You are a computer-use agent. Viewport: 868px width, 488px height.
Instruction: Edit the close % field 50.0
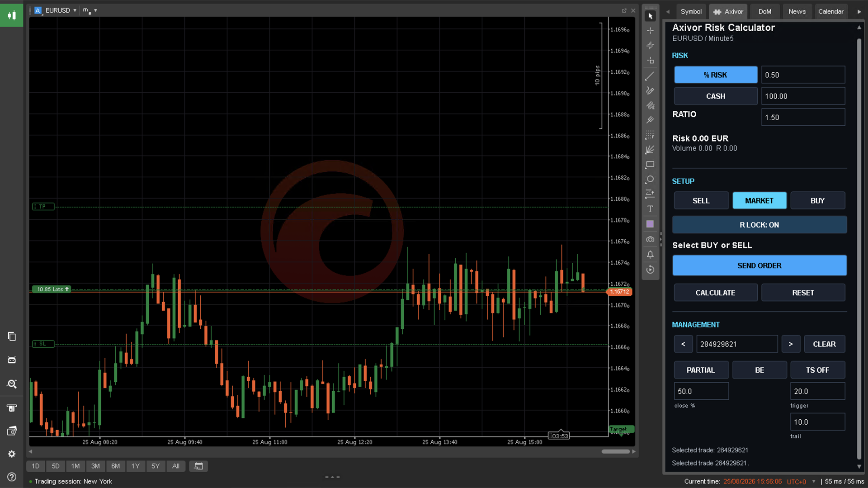pos(701,391)
